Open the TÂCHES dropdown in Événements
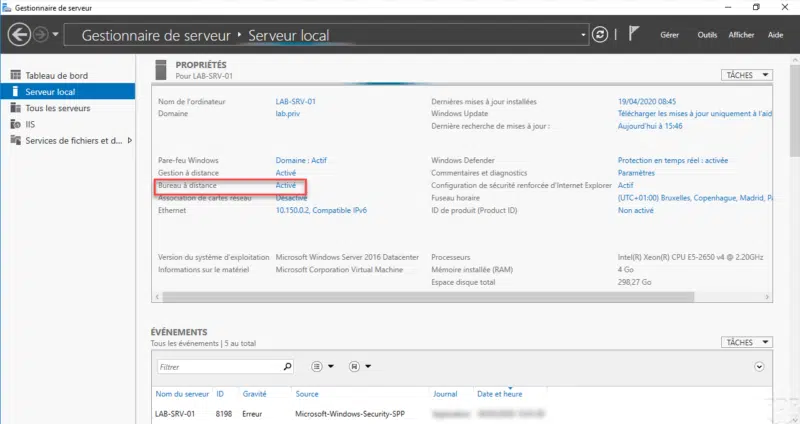The height and width of the screenshot is (424, 800). point(747,342)
